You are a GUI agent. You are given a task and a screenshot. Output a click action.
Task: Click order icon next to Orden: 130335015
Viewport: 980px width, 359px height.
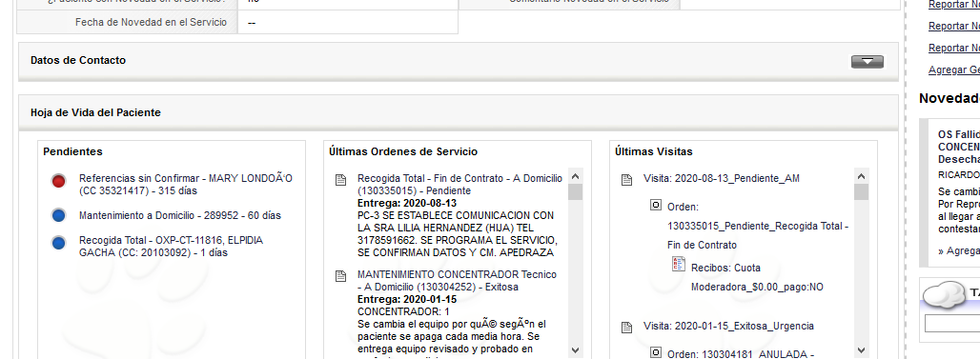[x=656, y=205]
